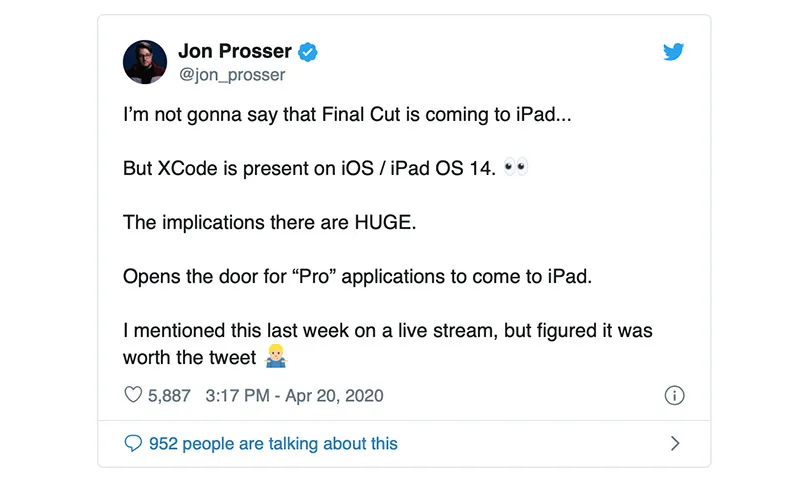800x485 pixels.
Task: Visit the @jon_prosser handle link
Action: point(231,75)
